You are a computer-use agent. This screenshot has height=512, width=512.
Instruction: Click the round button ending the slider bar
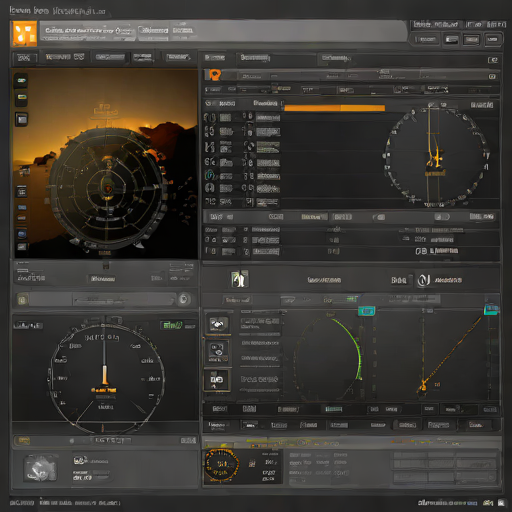pyautogui.click(x=183, y=299)
